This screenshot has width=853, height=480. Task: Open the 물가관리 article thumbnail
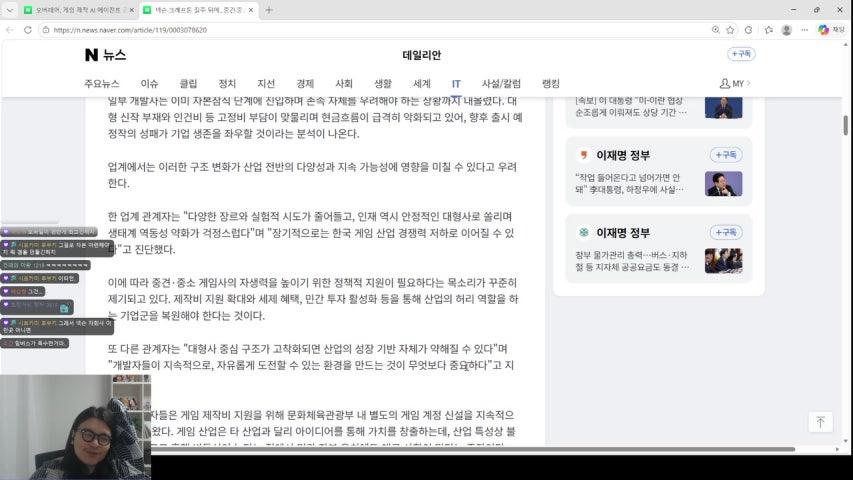pos(724,261)
